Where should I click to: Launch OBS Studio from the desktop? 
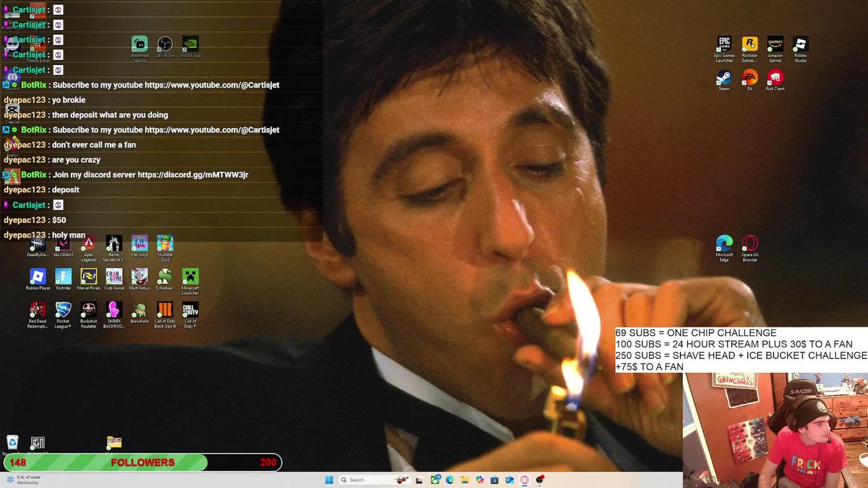[165, 47]
